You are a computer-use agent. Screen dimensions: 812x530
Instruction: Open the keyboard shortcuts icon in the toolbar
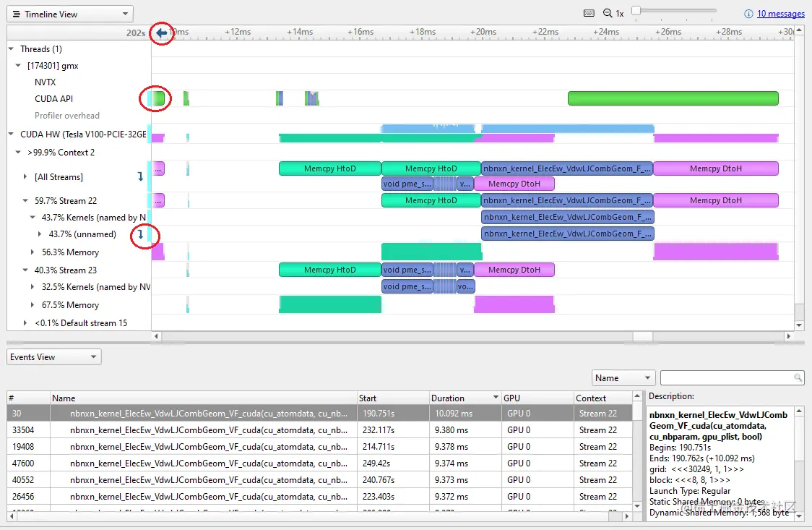(589, 12)
